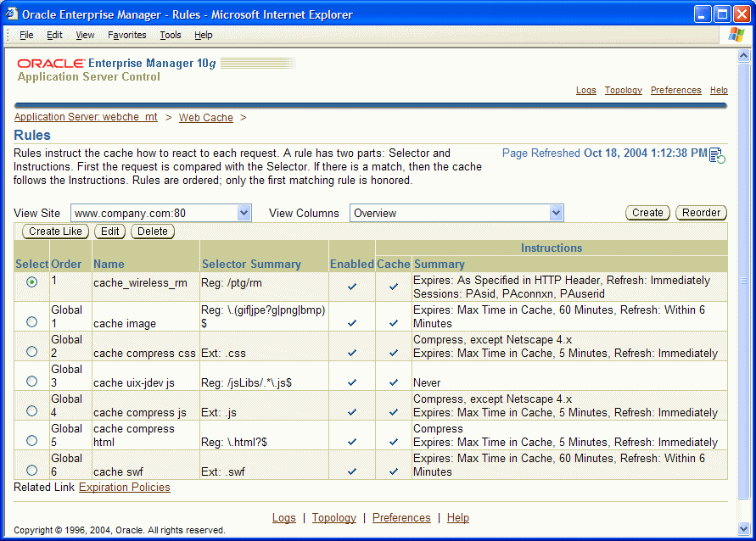Screen dimensions: 756x541
Task: Click the Enabled checkmark for cache uix-jdev js
Action: click(x=352, y=382)
